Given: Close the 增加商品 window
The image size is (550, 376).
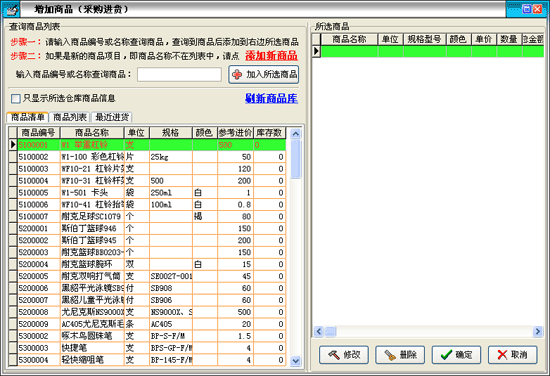Looking at the screenshot, I should pyautogui.click(x=537, y=9).
